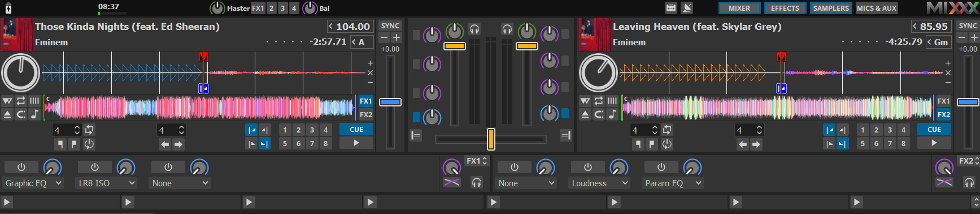
Task: Click CUE button on right deck
Action: [x=934, y=130]
